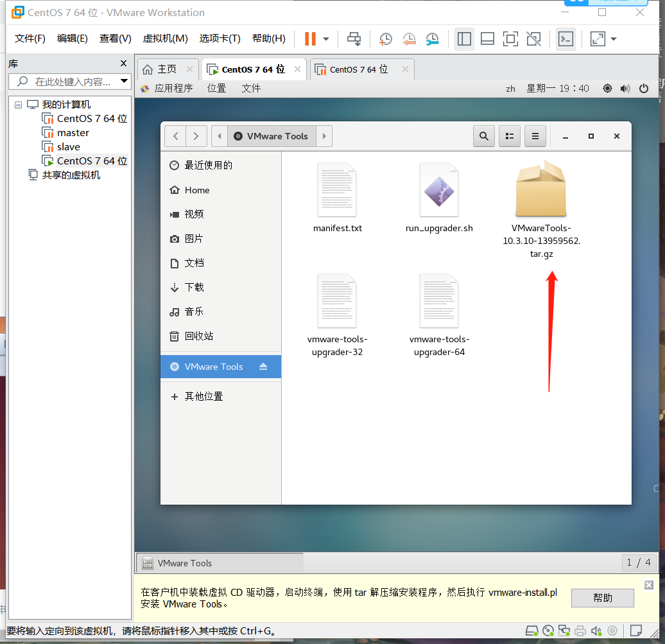Eject the VMware Tools disc
Viewport: 665px width, 644px height.
tap(263, 367)
